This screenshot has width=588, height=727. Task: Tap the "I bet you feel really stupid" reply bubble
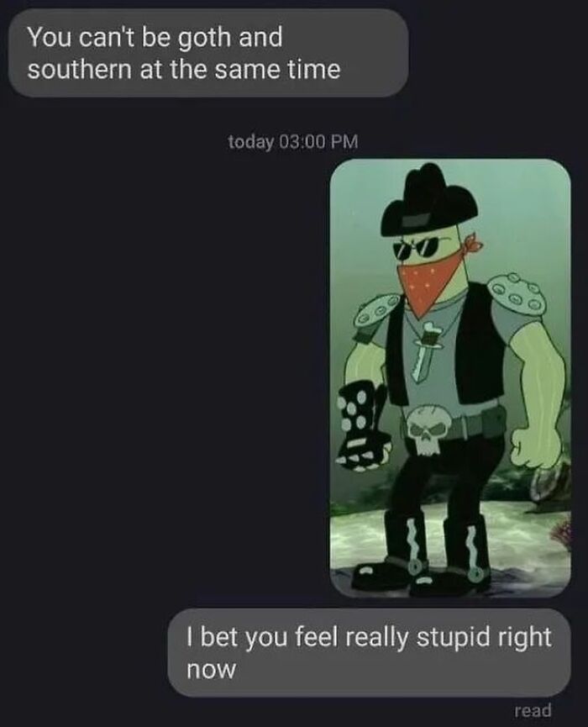click(x=369, y=653)
